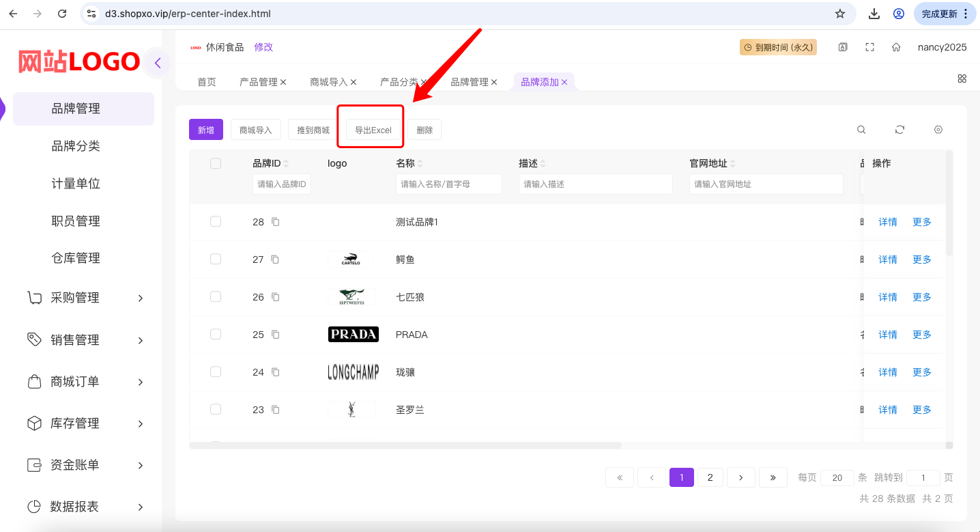Click the language translate icon in header
980x532 pixels.
pyautogui.click(x=843, y=47)
